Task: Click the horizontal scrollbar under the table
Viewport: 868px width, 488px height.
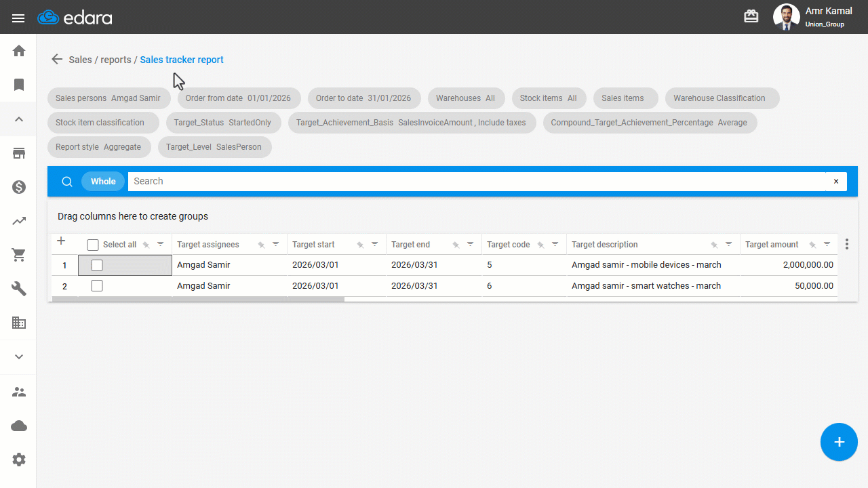Action: [x=198, y=299]
